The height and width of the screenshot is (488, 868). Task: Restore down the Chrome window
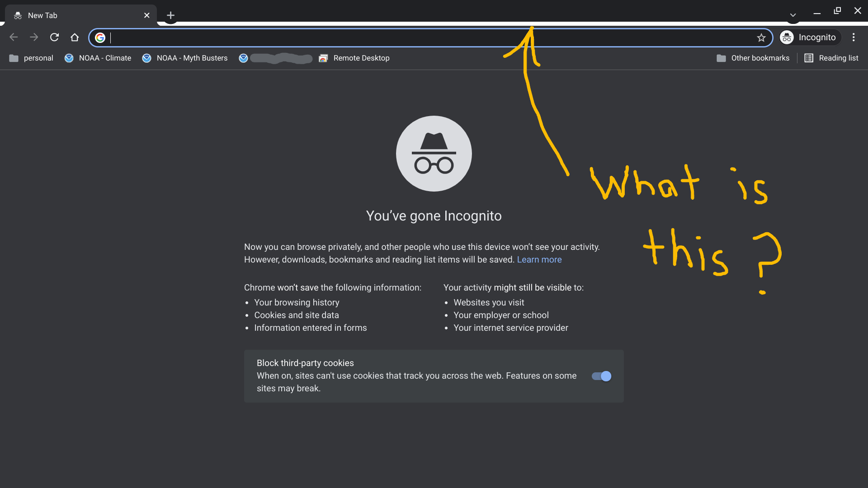837,11
